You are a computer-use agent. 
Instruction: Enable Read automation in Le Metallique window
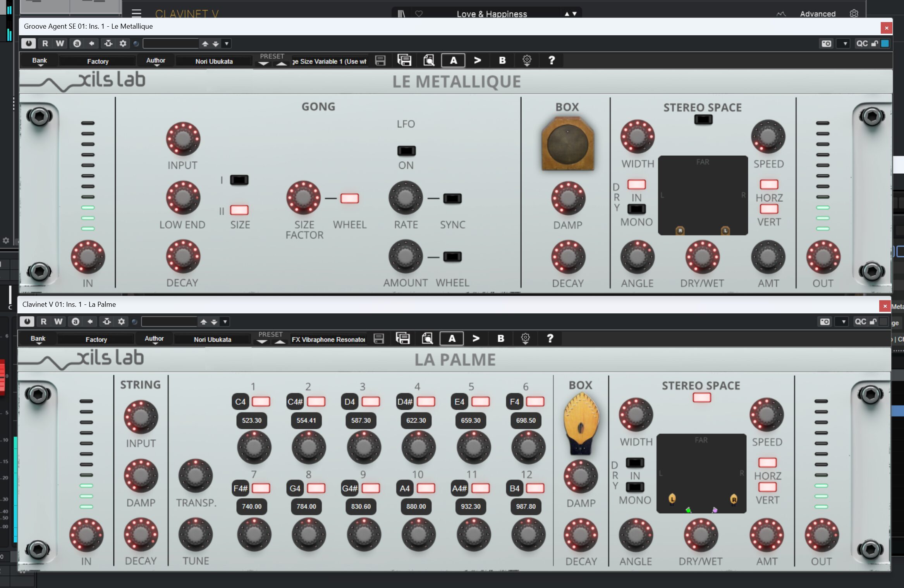45,43
